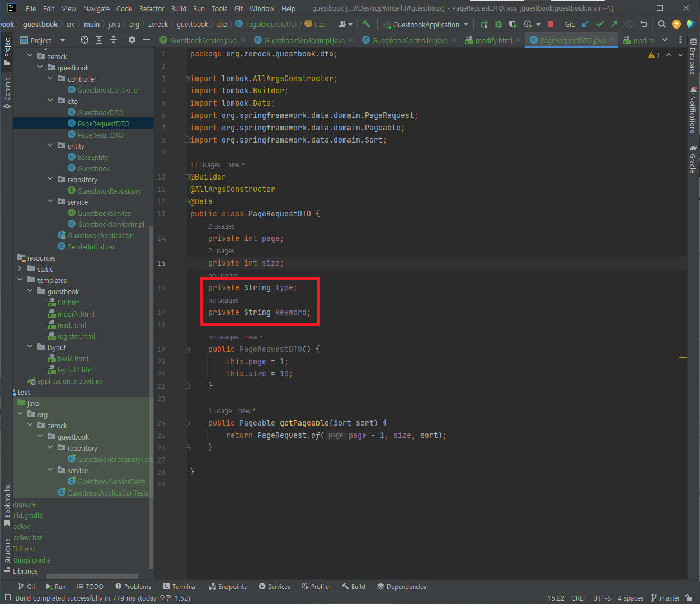
Task: Click the Git Update Project arrow icon
Action: coord(585,24)
